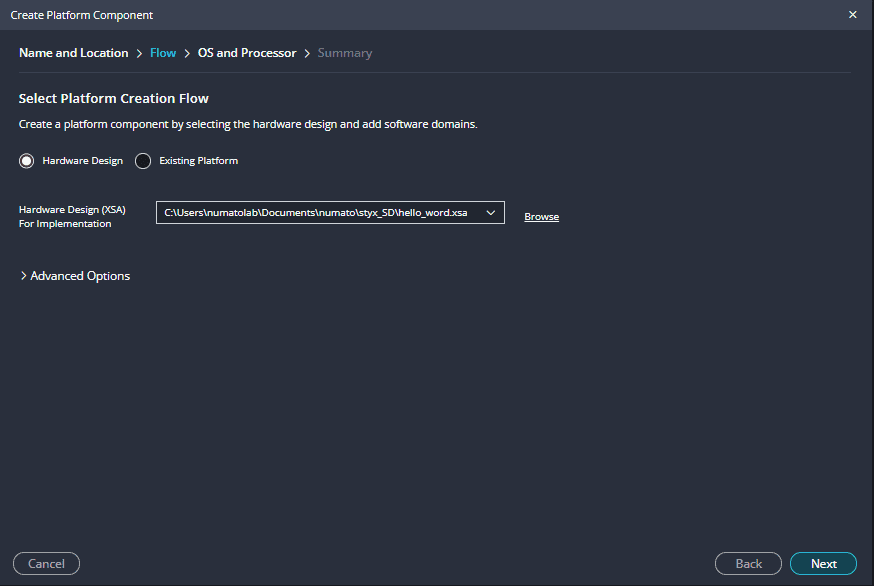Click the Hardware Design option label text
This screenshot has height=586, width=874.
82,161
